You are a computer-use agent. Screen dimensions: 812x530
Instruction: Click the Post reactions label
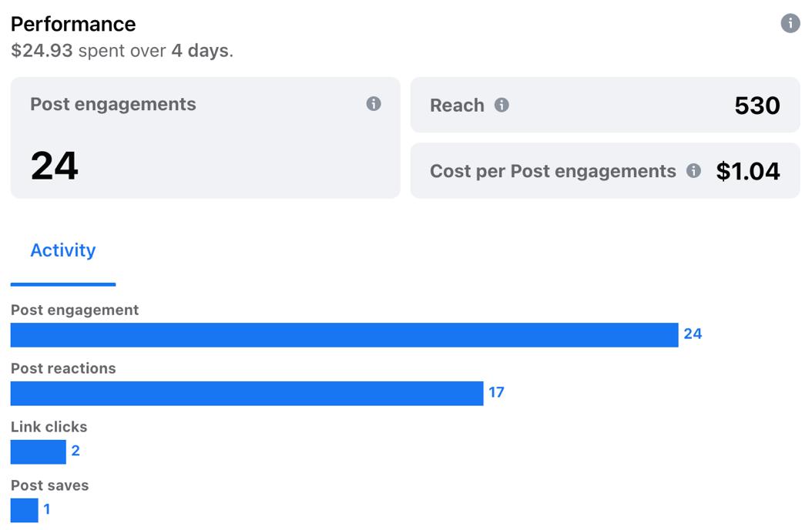(63, 368)
